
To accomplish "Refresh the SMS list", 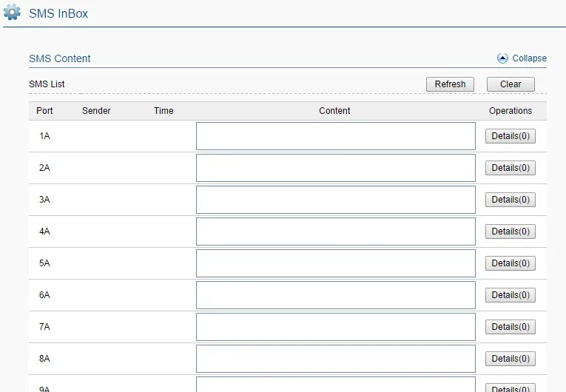I will [x=450, y=84].
